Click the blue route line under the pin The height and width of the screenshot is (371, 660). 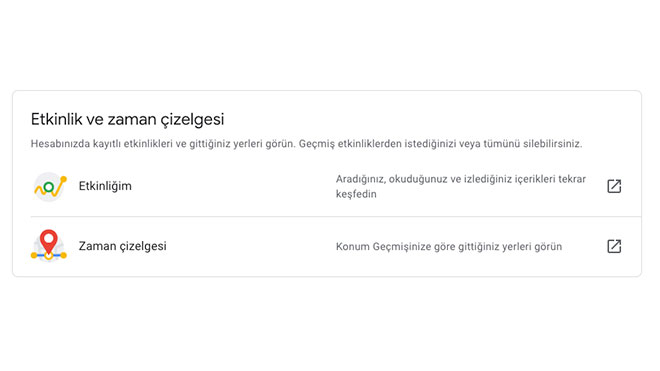tap(49, 255)
